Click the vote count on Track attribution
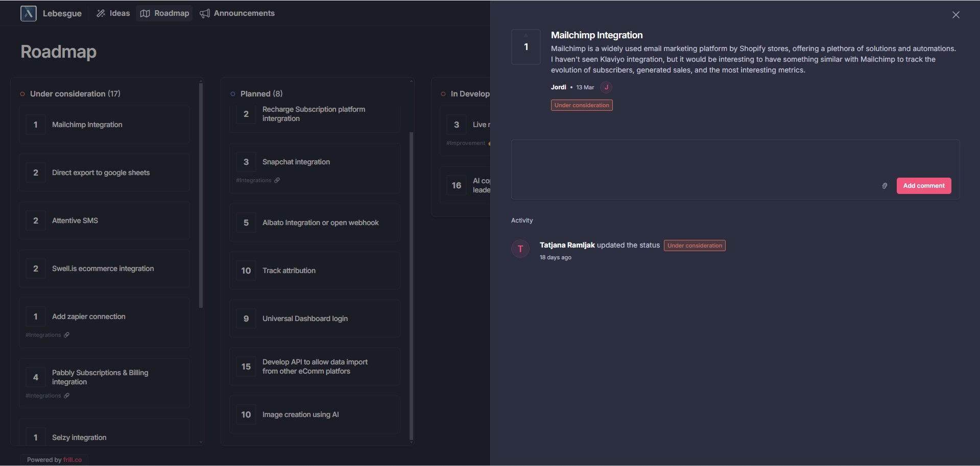This screenshot has height=466, width=980. 246,271
